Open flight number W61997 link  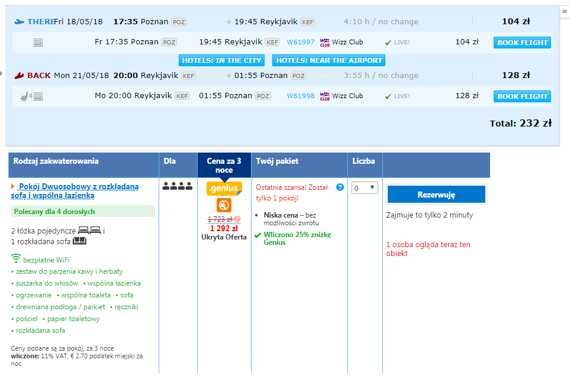[x=301, y=42]
